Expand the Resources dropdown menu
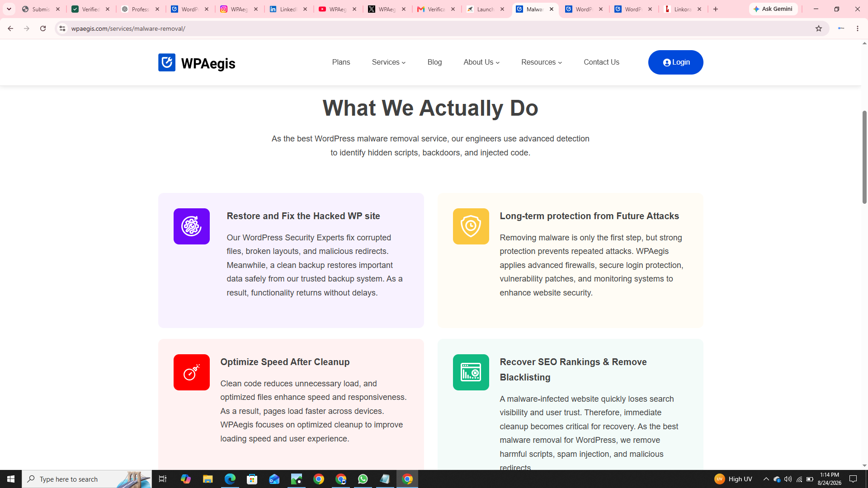868x488 pixels. click(x=542, y=62)
